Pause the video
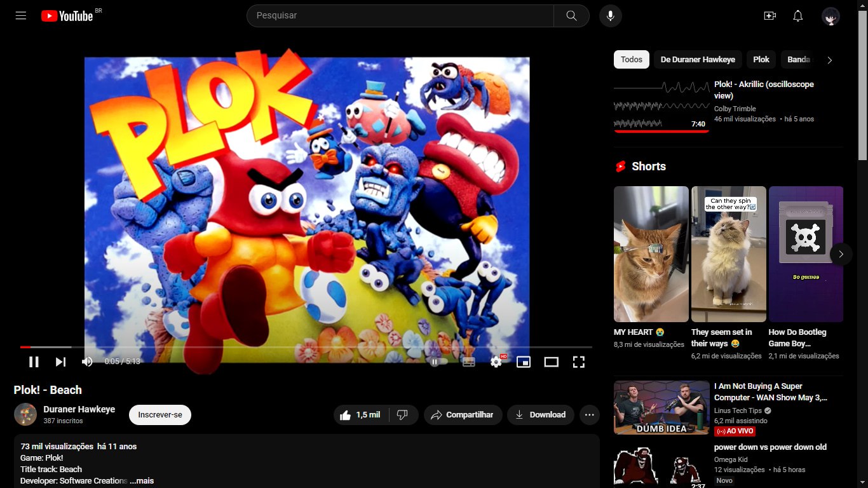 pos(34,362)
